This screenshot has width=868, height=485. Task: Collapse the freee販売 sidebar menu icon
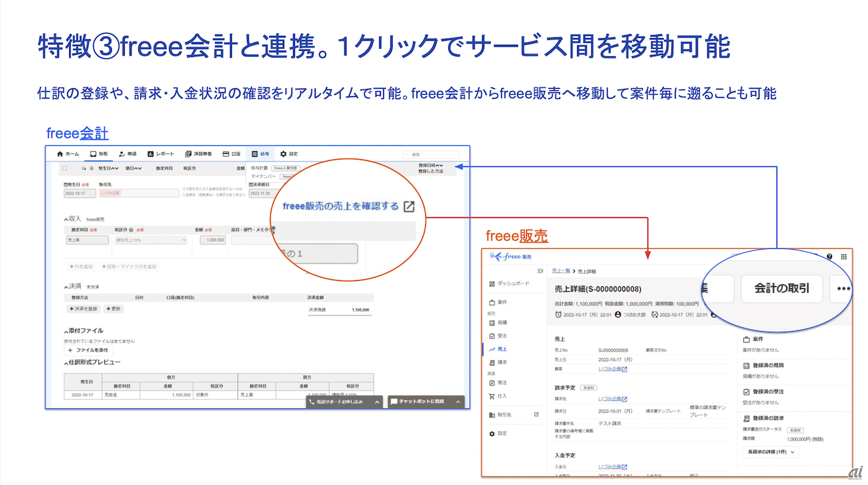click(x=540, y=271)
